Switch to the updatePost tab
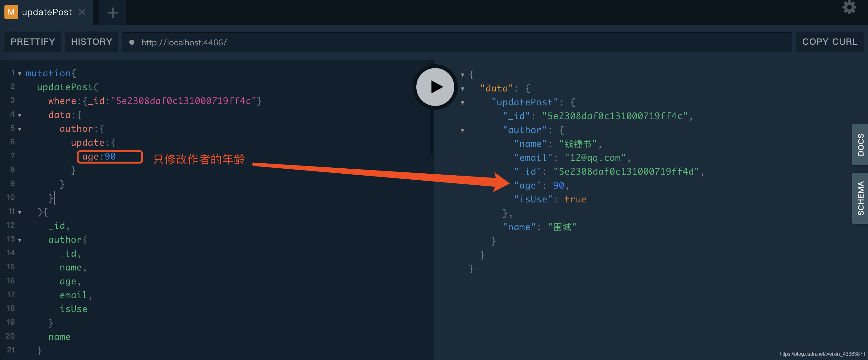Viewport: 868px width, 360px height. tap(47, 13)
